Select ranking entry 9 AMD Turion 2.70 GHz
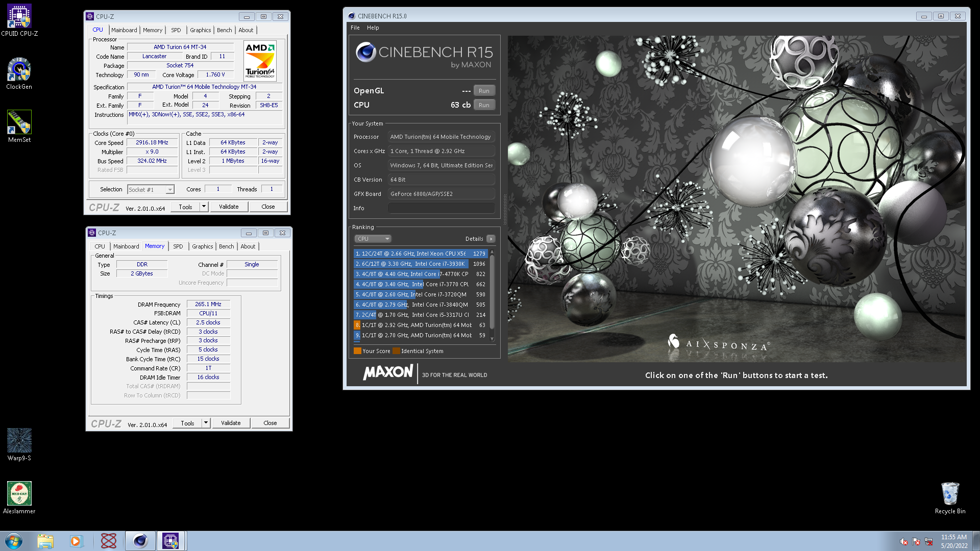Viewport: 980px width, 551px height. 421,335
